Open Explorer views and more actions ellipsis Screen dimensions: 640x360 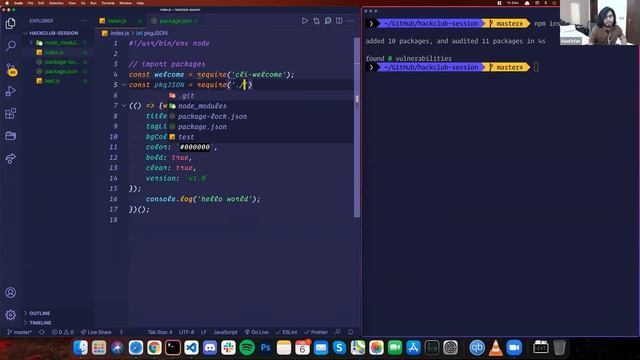click(x=84, y=20)
